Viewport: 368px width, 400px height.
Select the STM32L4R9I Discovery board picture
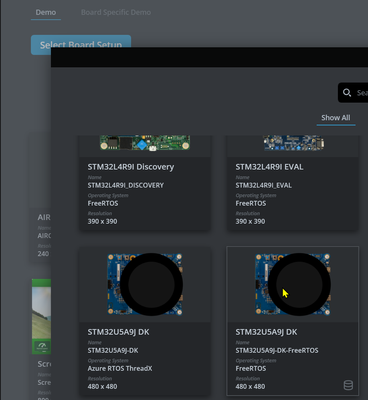pos(145,143)
